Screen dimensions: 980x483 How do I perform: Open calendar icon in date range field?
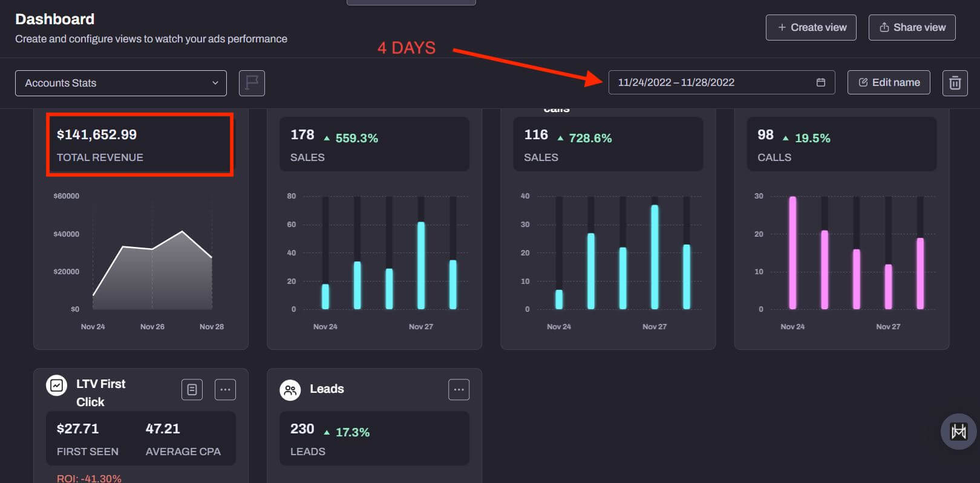(820, 82)
